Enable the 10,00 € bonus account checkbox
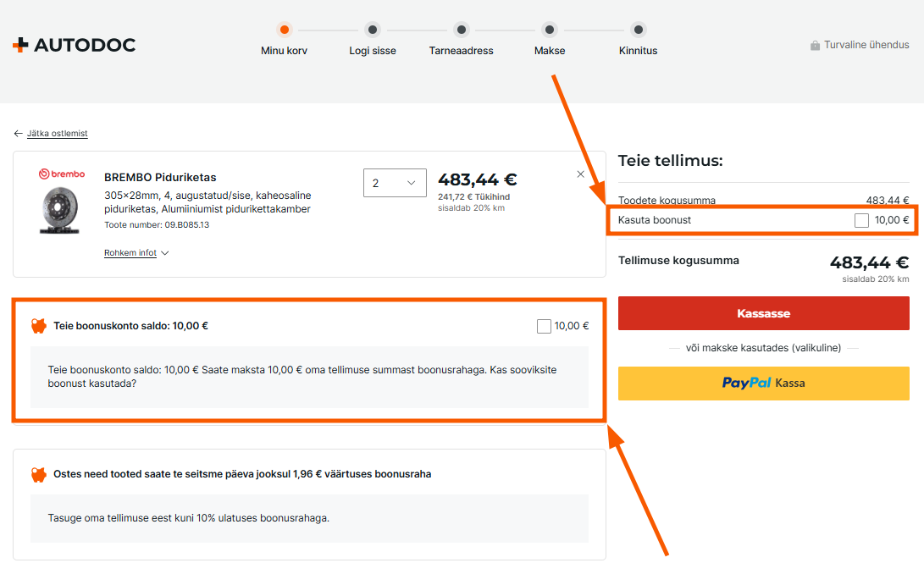This screenshot has height=574, width=924. coord(544,326)
